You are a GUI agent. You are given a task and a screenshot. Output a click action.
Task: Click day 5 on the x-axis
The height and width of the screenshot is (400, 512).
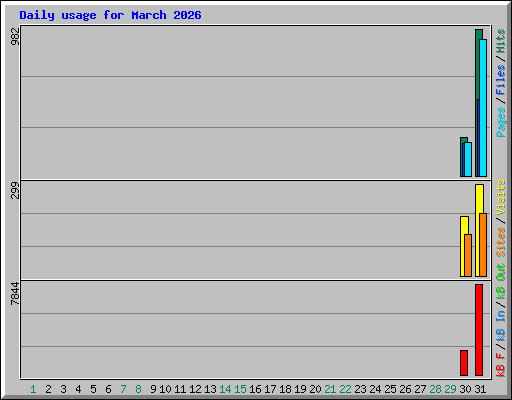tap(93, 389)
